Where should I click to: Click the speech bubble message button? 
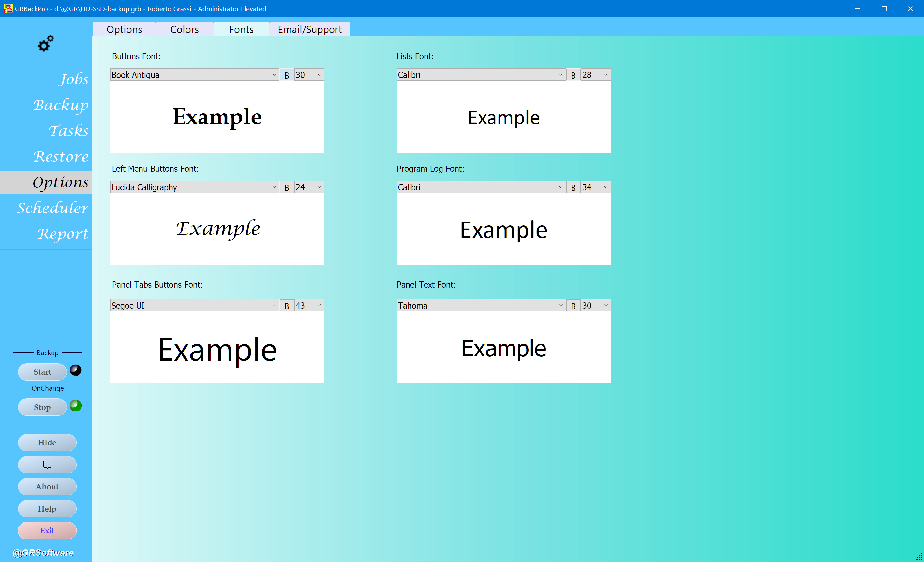pos(47,465)
